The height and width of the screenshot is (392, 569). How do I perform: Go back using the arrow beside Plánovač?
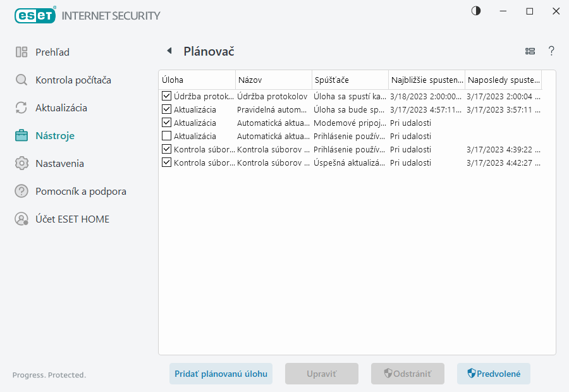169,51
